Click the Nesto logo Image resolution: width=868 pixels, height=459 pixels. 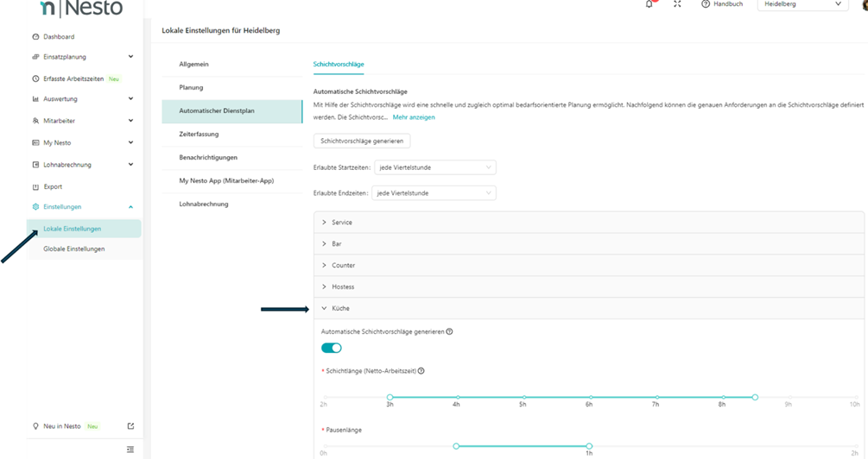coord(81,9)
